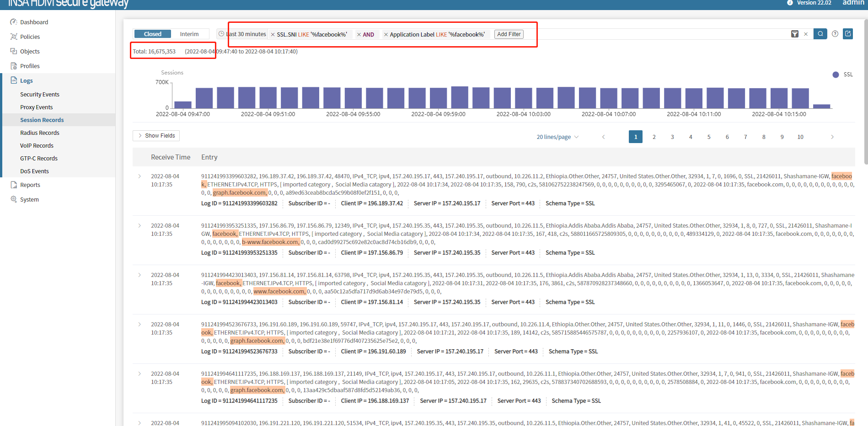This screenshot has height=426, width=868.
Task: Open the help question mark icon
Action: point(835,34)
